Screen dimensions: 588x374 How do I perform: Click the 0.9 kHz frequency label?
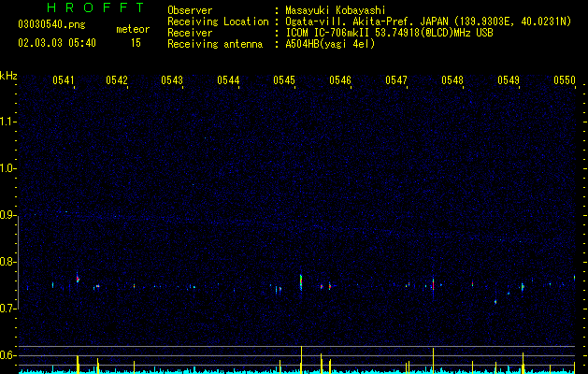click(7, 215)
